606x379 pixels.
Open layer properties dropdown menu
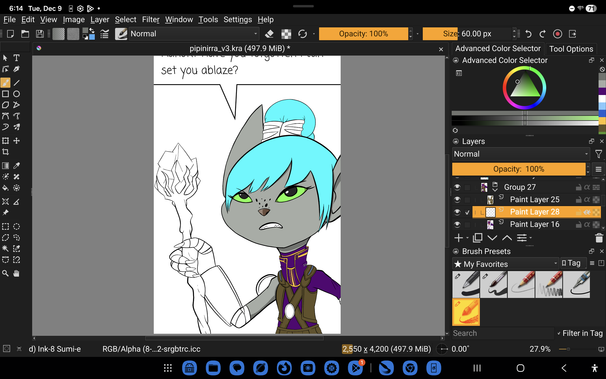(x=524, y=238)
